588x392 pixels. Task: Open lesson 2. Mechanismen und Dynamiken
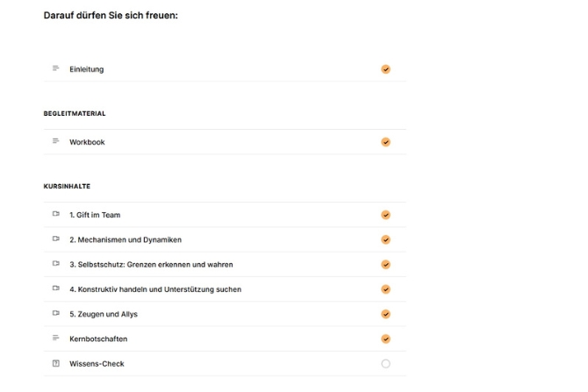coord(125,239)
